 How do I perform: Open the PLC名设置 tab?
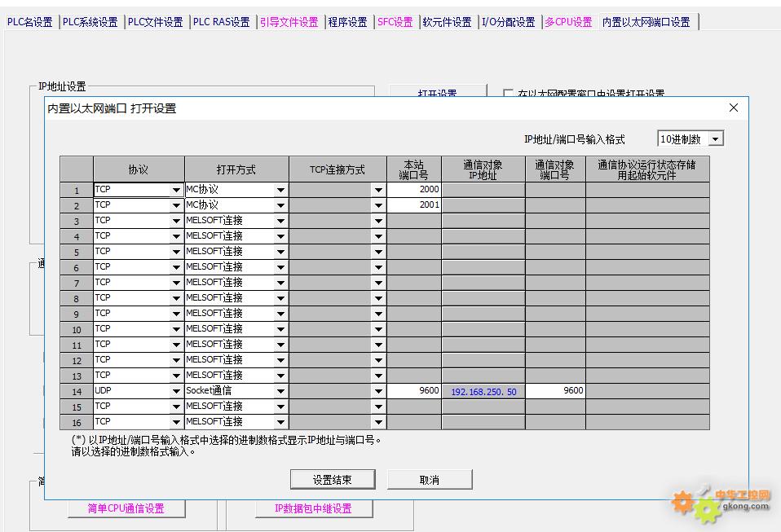[x=30, y=22]
